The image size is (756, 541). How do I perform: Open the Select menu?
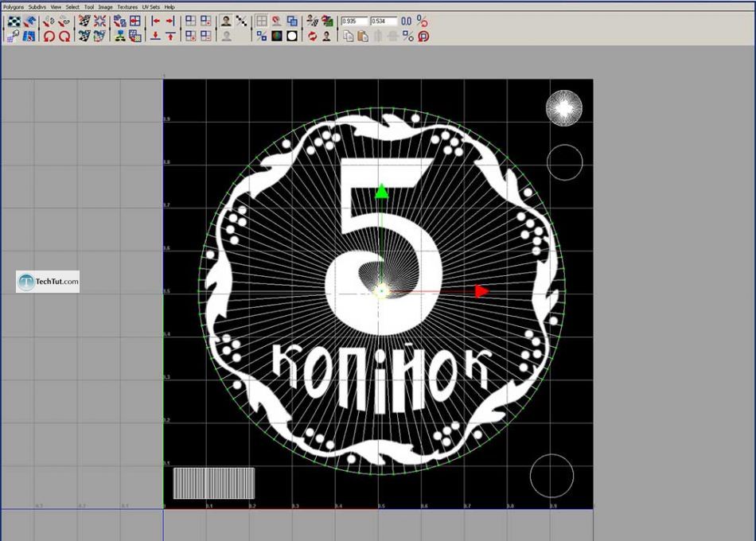[72, 7]
